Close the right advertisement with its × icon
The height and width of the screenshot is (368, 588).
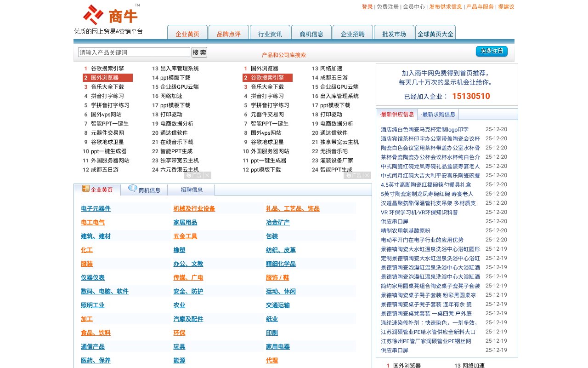(366, 176)
